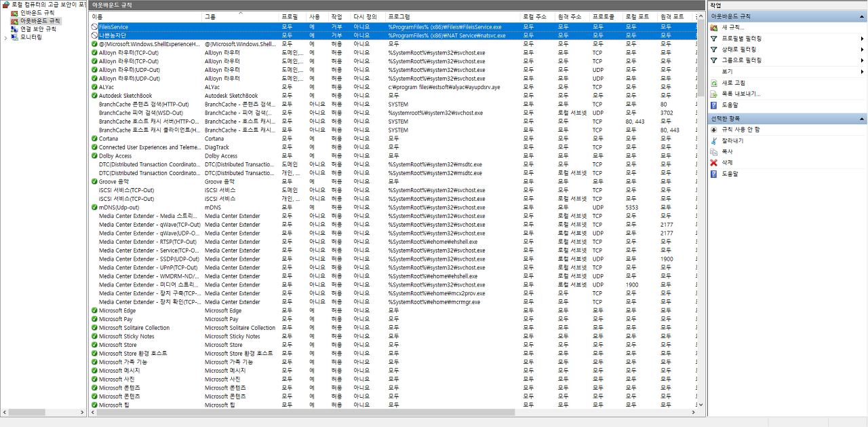Open the 그룹으로 필터링 submenu arrow
Image resolution: width=868 pixels, height=427 pixels.
tap(862, 60)
